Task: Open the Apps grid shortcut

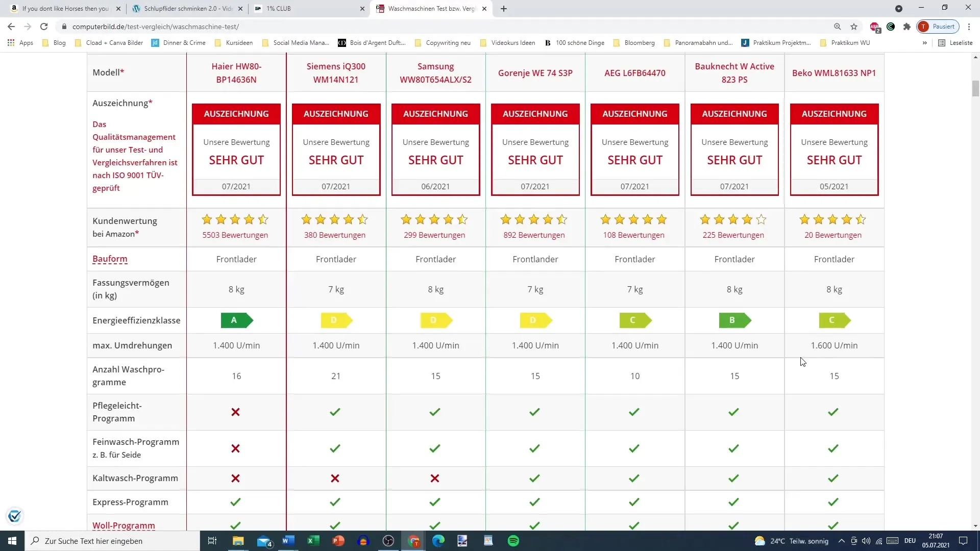Action: (20, 43)
